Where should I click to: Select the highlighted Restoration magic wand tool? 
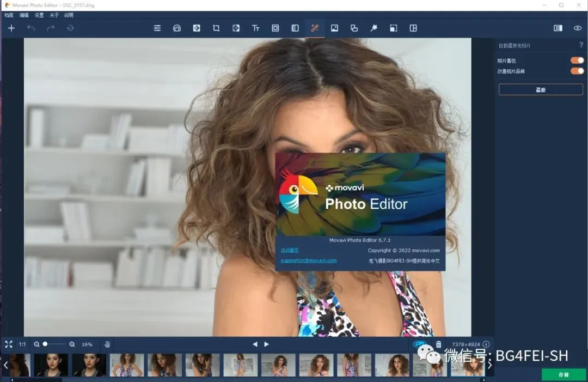[315, 28]
